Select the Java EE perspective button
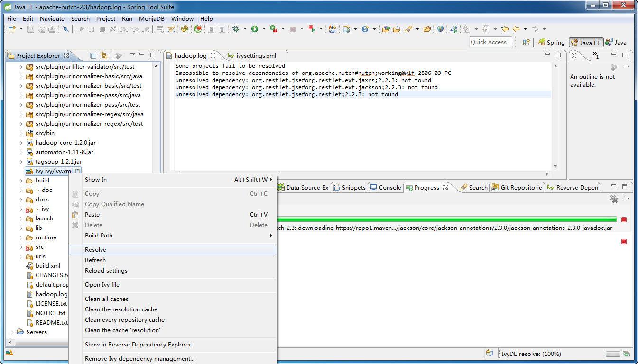 coord(586,42)
